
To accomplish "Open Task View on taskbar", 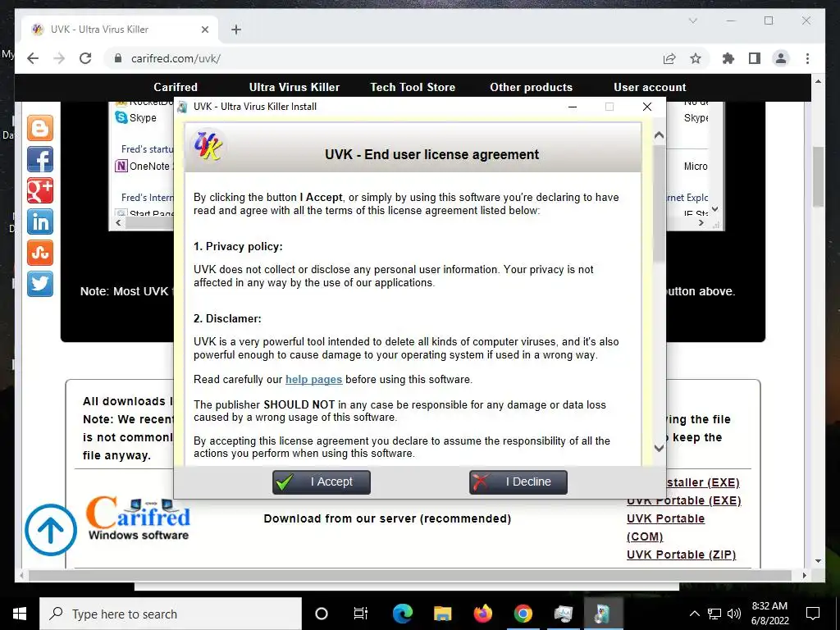I will pos(361,614).
